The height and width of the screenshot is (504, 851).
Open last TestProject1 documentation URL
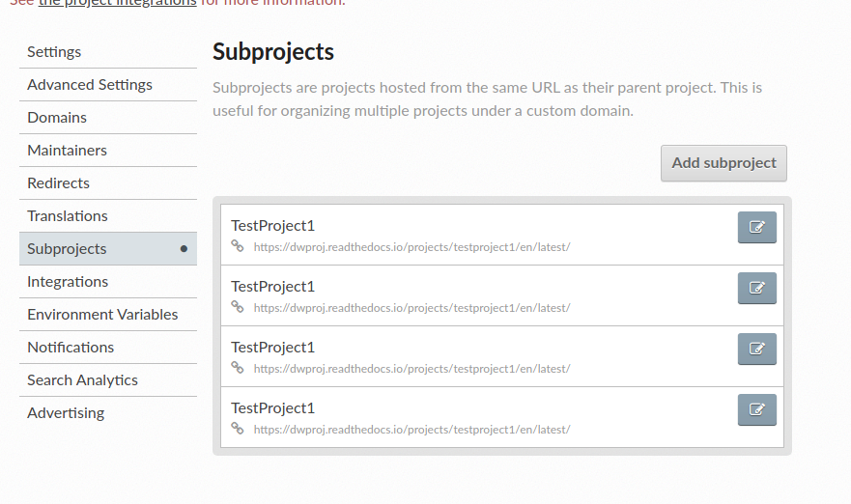(411, 429)
